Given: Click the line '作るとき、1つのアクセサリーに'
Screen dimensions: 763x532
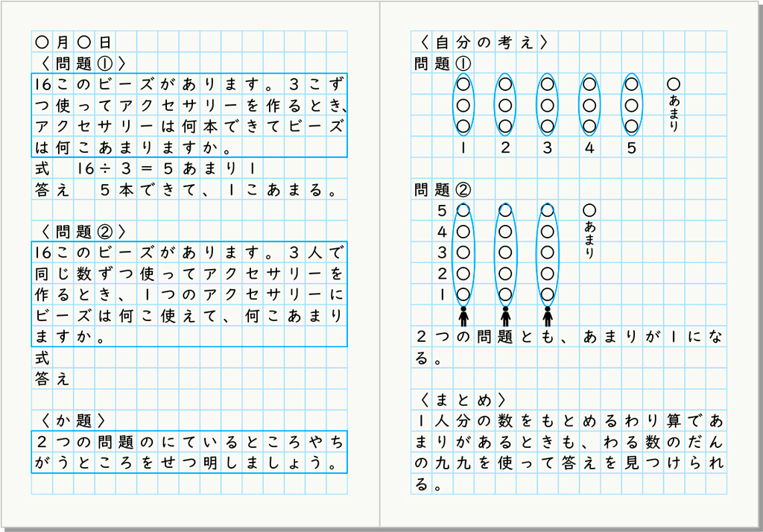Looking at the screenshot, I should point(189,294).
